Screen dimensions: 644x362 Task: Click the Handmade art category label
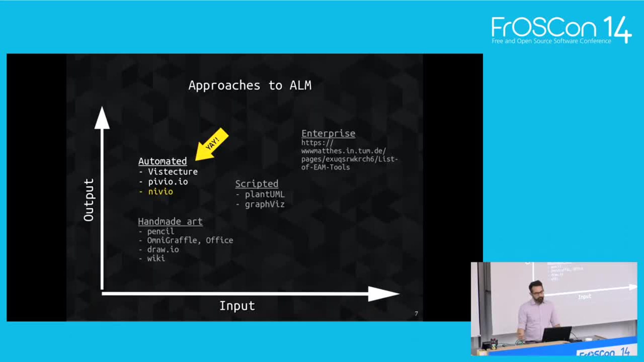point(170,221)
